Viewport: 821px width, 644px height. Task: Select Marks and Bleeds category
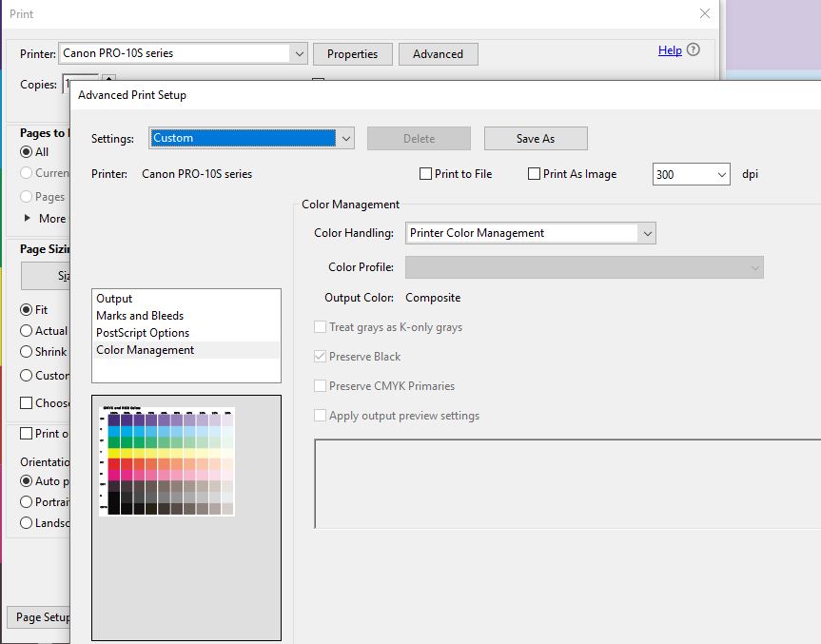coord(140,316)
